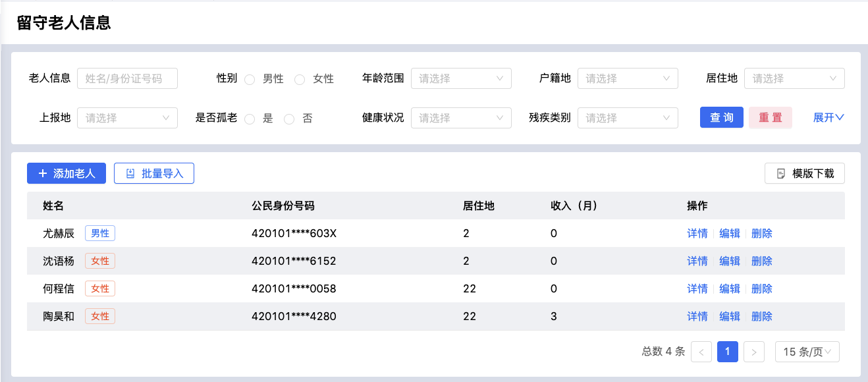Open the 健康状况 dropdown

(x=461, y=118)
